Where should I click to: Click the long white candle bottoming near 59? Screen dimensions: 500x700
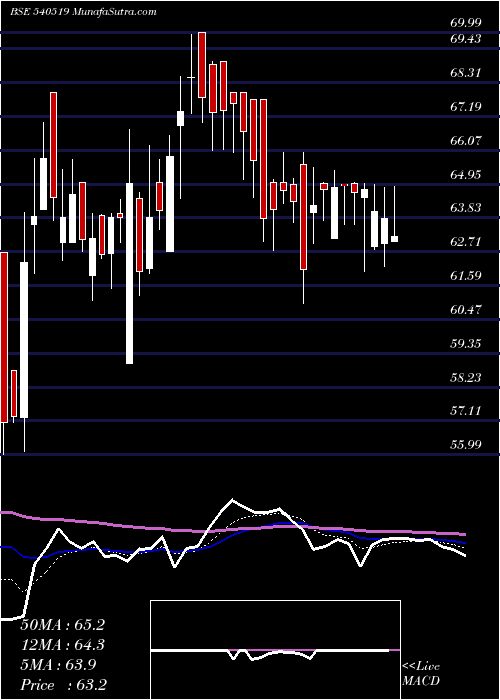tap(129, 273)
